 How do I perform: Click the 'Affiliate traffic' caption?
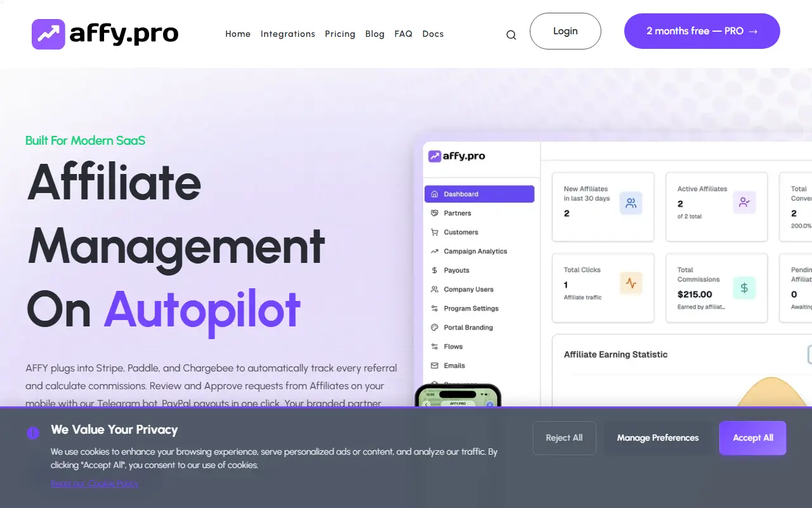click(583, 297)
